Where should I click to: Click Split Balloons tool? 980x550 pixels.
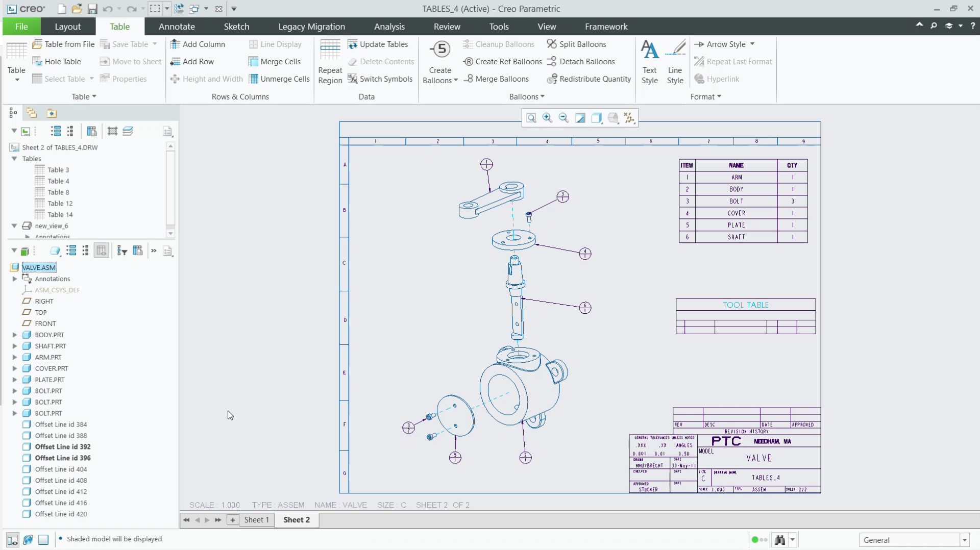[577, 44]
